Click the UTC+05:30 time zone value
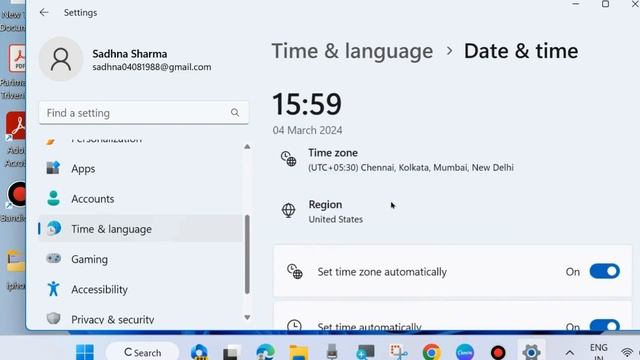The image size is (640, 360). point(411,168)
